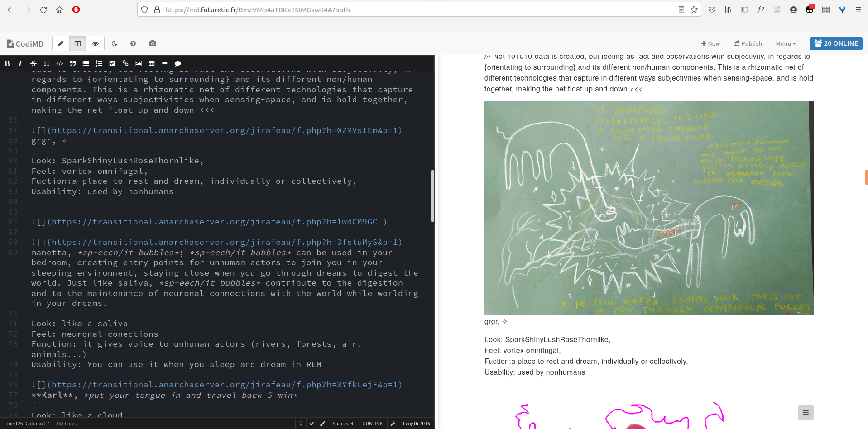Show the 20 ONLINE users list

(836, 43)
